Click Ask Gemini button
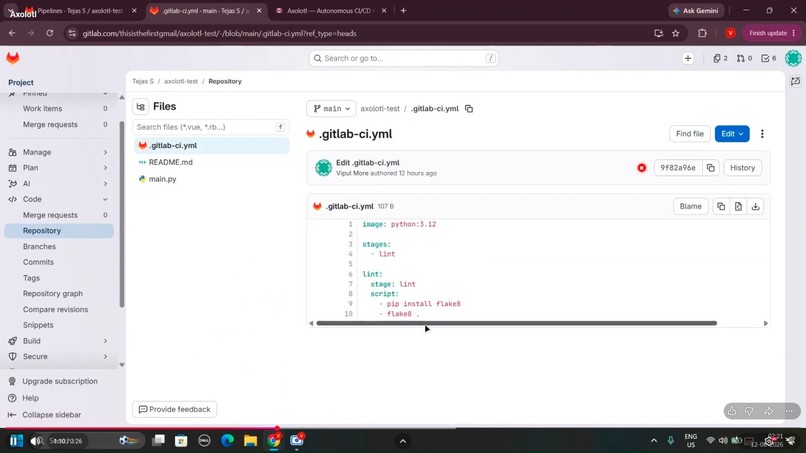806x453 pixels. (x=696, y=10)
